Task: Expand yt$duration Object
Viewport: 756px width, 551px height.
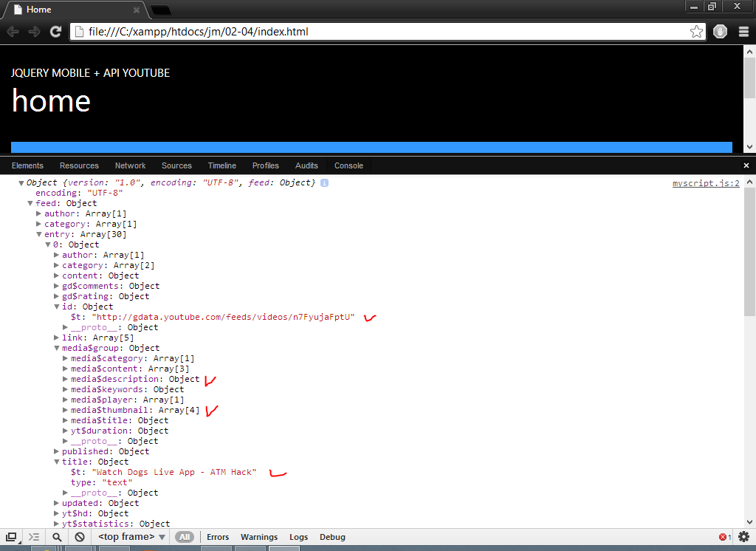Action: coord(65,431)
